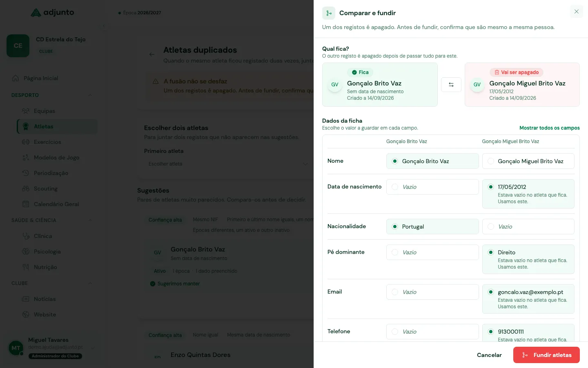
Task: Select Vazio for Pé dominante
Action: pos(432,252)
